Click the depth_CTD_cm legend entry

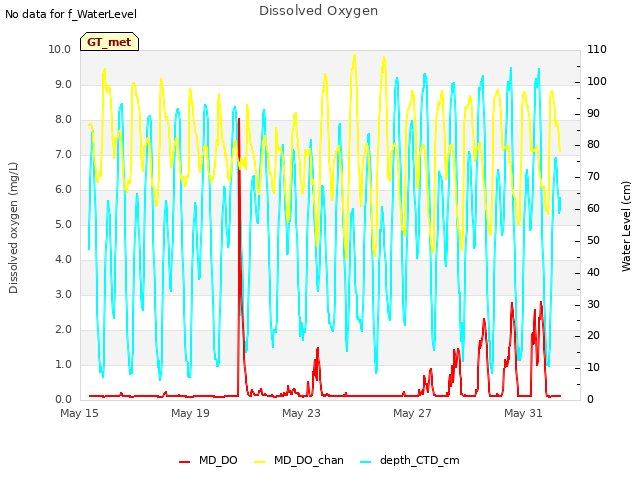(410, 460)
